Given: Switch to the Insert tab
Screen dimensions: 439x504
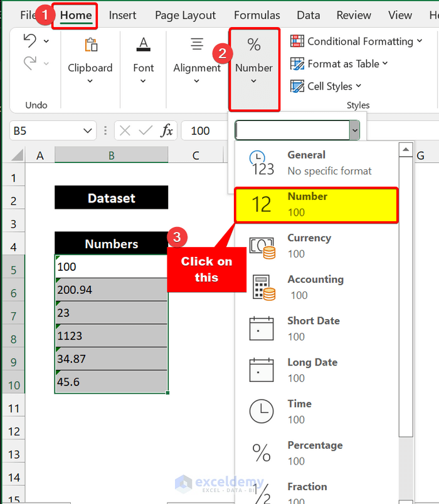Looking at the screenshot, I should (x=122, y=15).
